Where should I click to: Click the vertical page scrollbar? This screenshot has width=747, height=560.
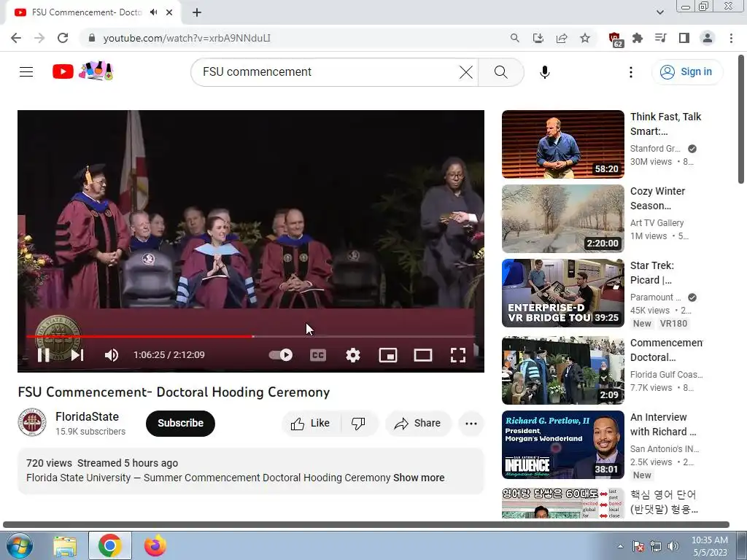[x=741, y=119]
